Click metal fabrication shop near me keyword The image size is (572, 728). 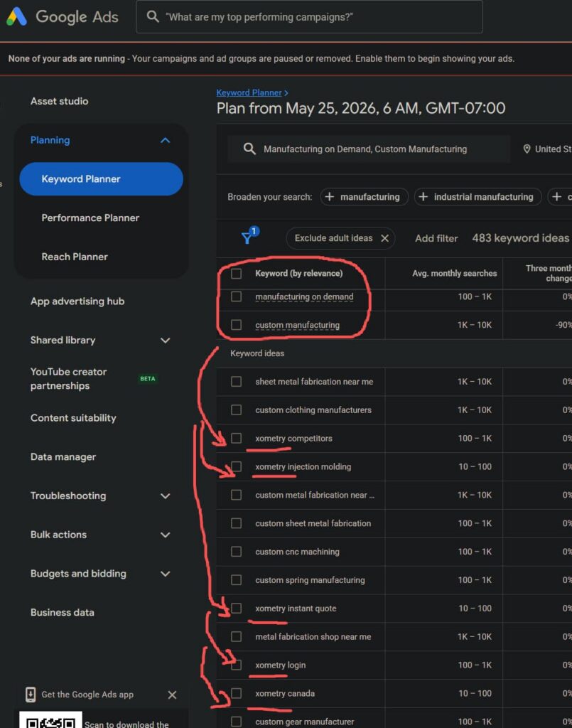coord(313,636)
